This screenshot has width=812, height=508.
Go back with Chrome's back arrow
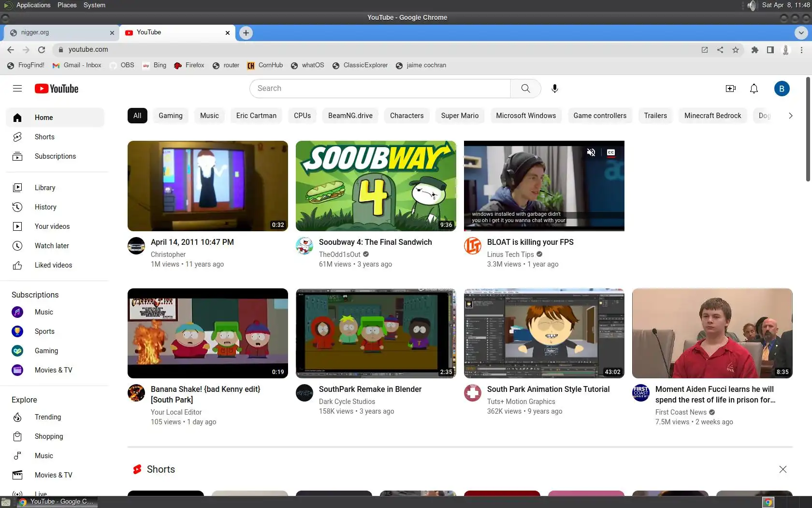click(11, 49)
